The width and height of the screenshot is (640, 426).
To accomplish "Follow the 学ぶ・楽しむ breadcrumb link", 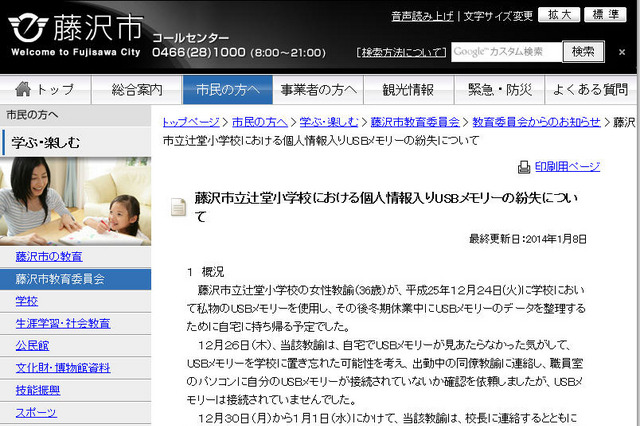I will point(329,122).
